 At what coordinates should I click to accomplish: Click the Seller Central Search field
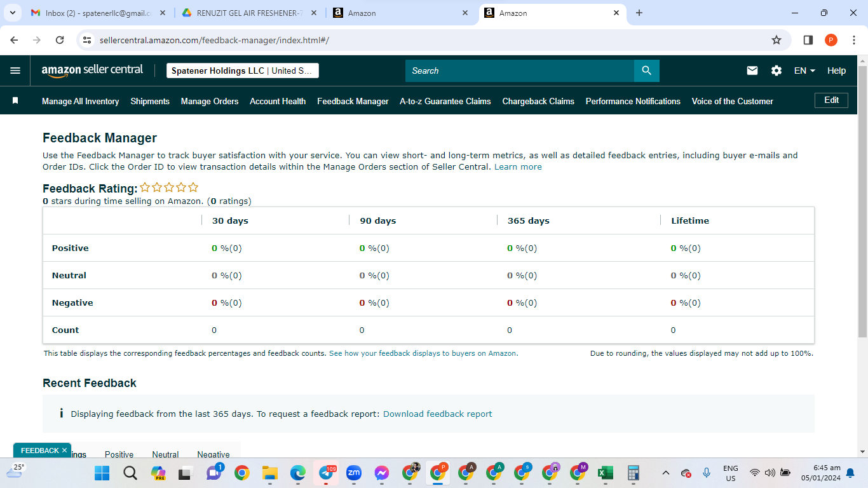pos(520,71)
